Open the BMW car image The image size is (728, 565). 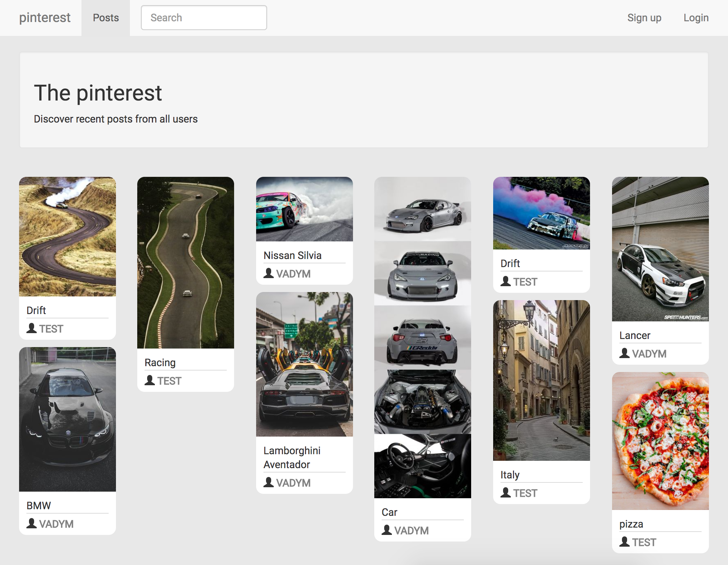(x=68, y=419)
